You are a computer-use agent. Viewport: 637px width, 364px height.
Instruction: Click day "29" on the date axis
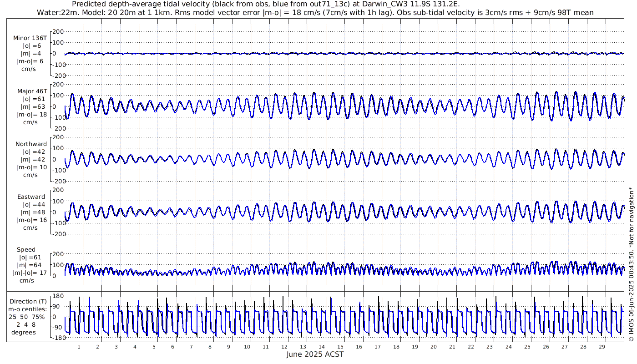tap(602, 347)
